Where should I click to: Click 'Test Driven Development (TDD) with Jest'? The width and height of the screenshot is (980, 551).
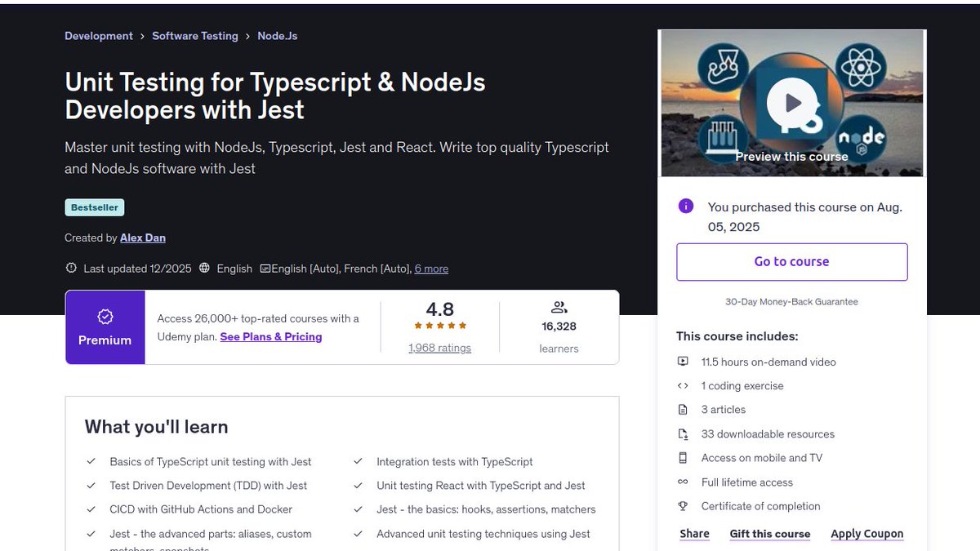pyautogui.click(x=208, y=486)
